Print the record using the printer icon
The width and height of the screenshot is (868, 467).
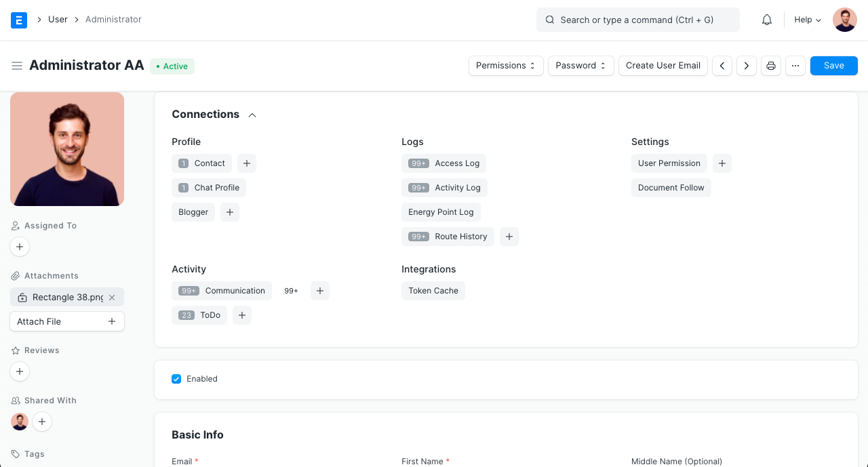coord(770,65)
